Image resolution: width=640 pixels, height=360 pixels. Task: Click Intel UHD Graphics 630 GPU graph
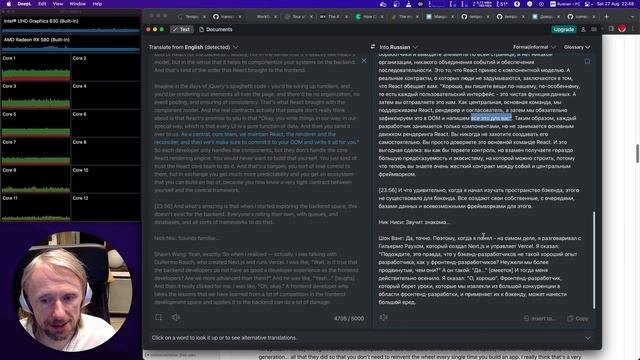pyautogui.click(x=71, y=25)
